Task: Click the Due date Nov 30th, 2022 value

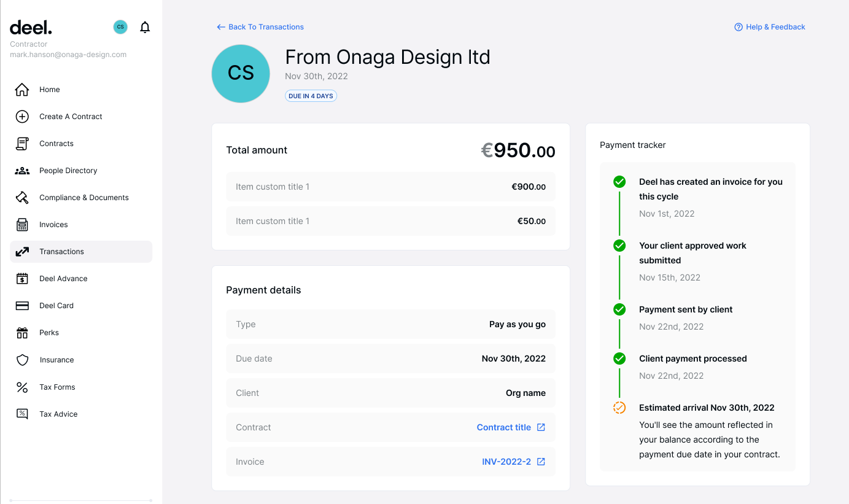Action: 514,359
